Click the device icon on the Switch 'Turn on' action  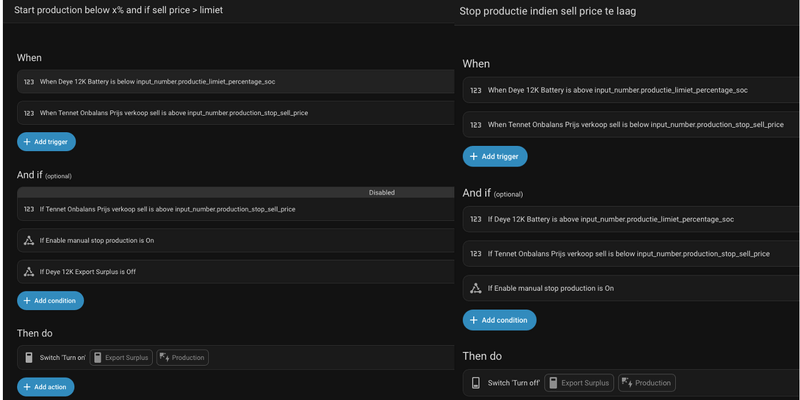pos(29,358)
